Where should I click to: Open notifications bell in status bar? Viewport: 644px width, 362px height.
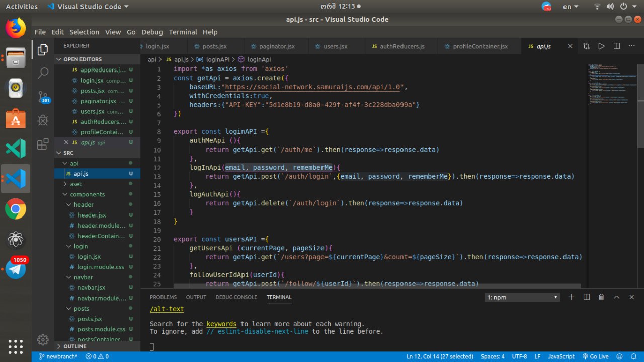(x=633, y=356)
